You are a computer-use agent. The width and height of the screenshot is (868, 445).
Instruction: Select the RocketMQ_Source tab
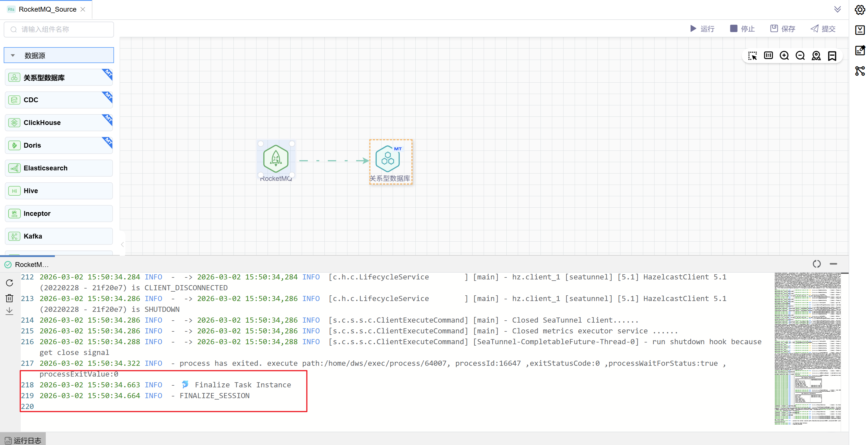click(x=47, y=9)
